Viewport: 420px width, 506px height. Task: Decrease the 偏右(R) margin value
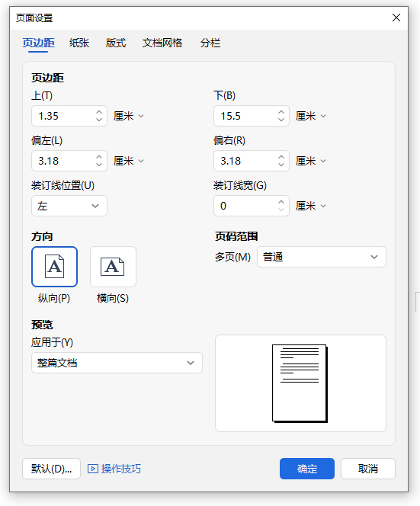click(x=281, y=165)
